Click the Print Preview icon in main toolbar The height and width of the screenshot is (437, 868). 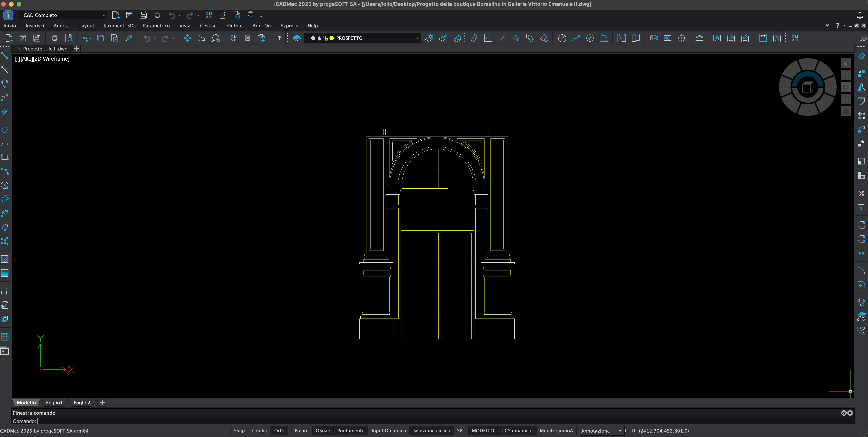[x=69, y=38]
